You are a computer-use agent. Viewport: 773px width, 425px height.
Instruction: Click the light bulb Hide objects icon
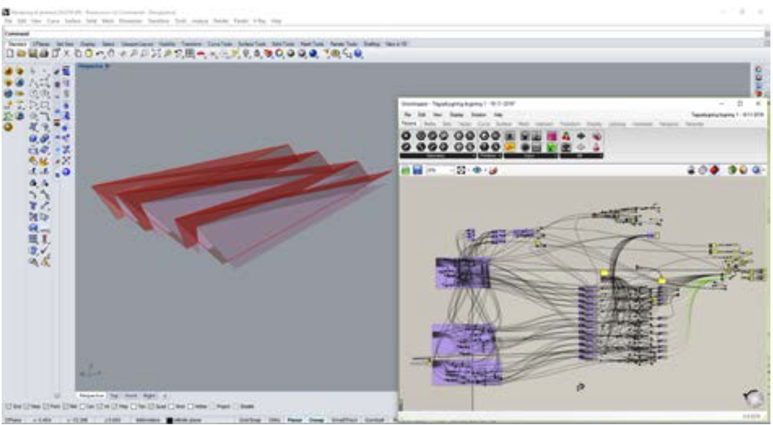(x=245, y=53)
